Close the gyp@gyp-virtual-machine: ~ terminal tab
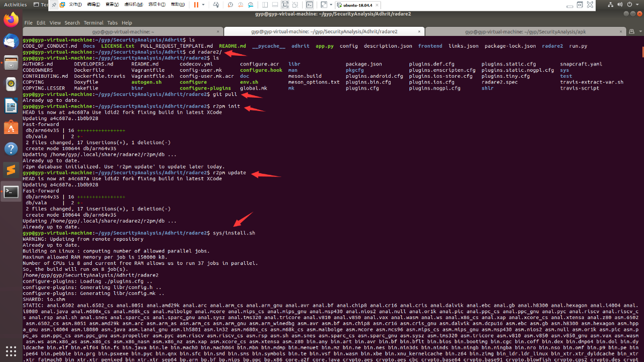The image size is (644, 362). tap(218, 32)
